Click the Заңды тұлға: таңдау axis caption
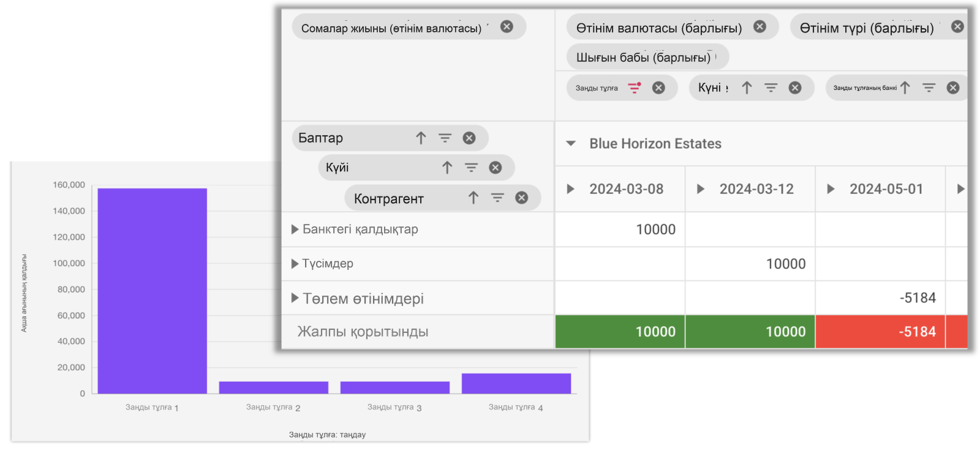The width and height of the screenshot is (980, 451). click(327, 434)
